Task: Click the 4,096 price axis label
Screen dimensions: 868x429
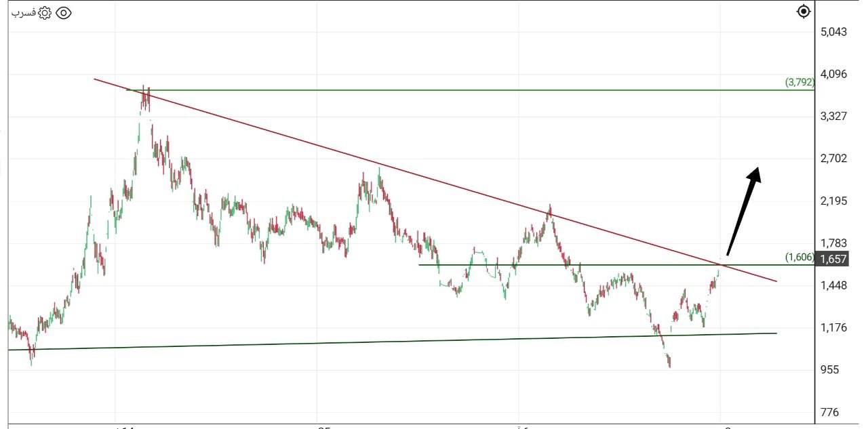Action: 833,74
